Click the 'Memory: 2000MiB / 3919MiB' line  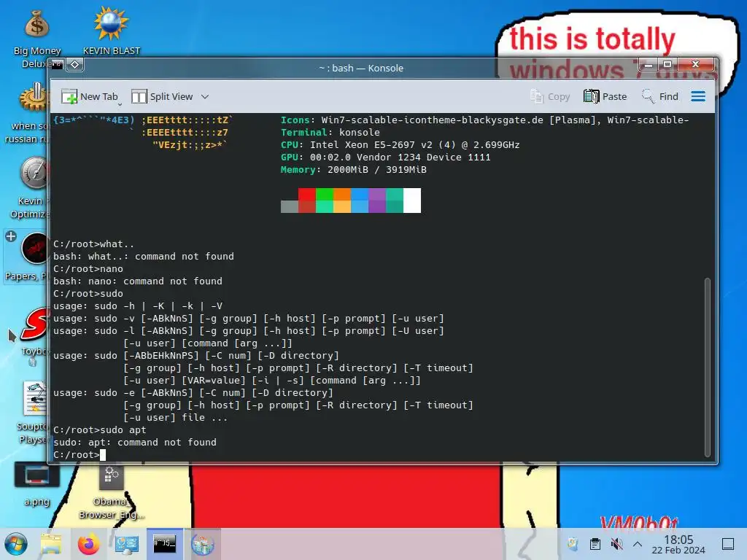click(354, 169)
